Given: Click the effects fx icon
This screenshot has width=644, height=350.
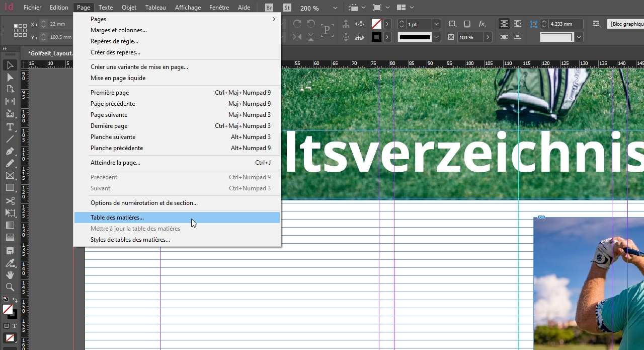Looking at the screenshot, I should click(482, 24).
